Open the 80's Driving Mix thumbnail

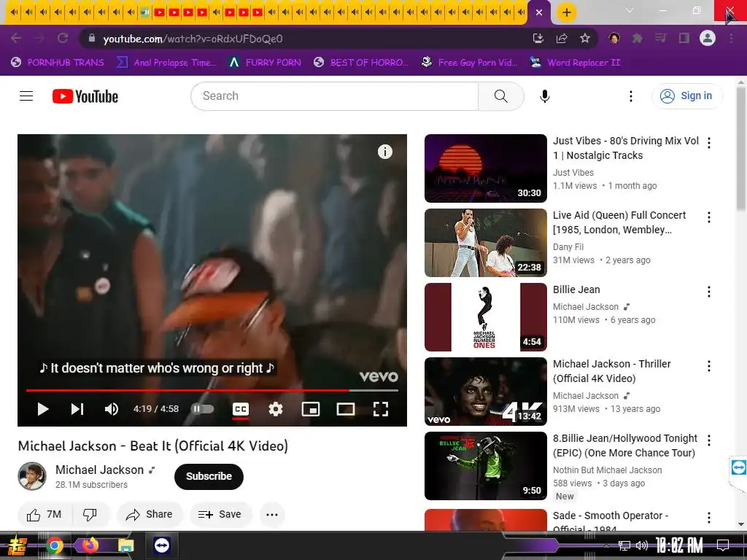tap(485, 168)
